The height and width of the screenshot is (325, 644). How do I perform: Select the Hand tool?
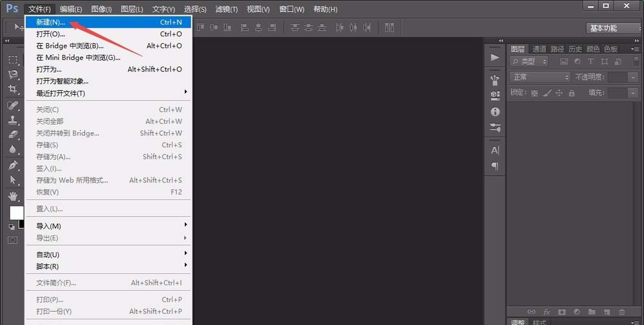click(x=13, y=195)
